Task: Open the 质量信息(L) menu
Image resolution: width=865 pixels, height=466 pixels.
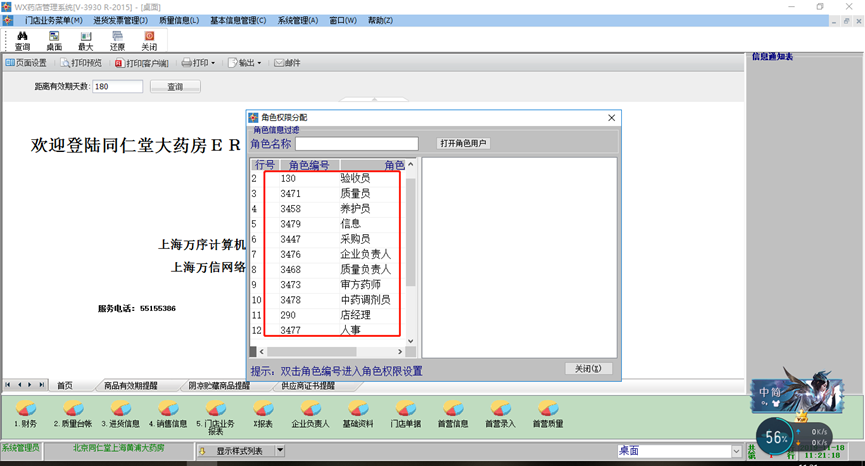Action: [179, 20]
